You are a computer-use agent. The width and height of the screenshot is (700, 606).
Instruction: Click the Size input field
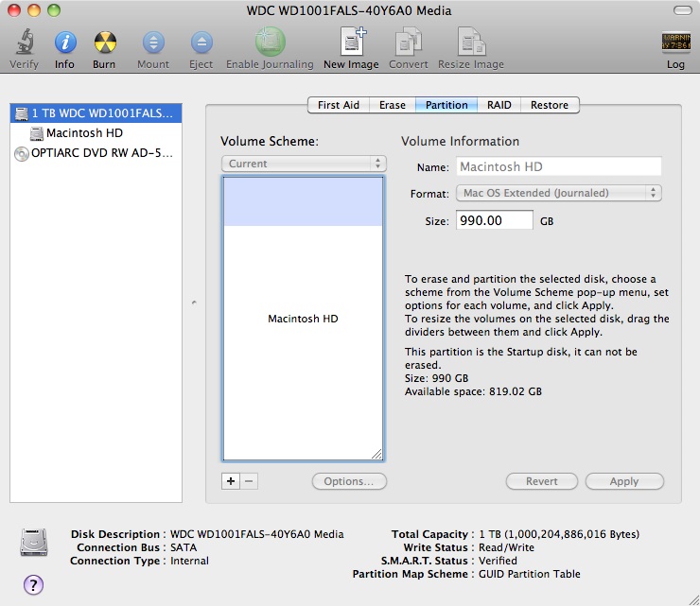pyautogui.click(x=495, y=220)
